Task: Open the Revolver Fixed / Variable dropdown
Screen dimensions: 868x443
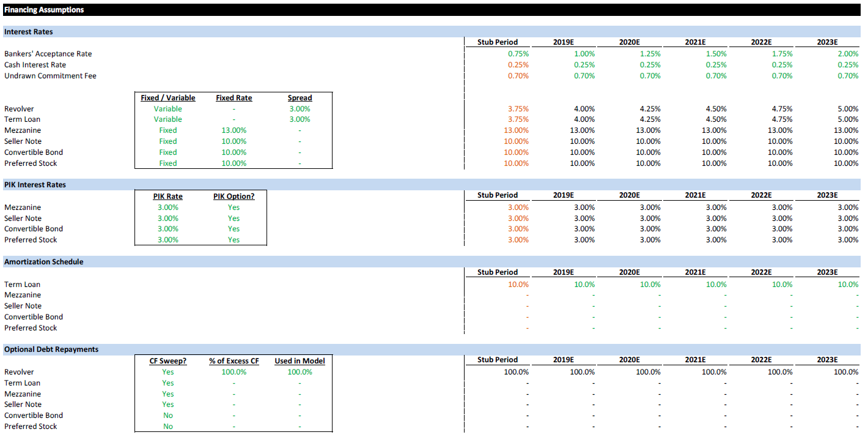Action: point(168,108)
